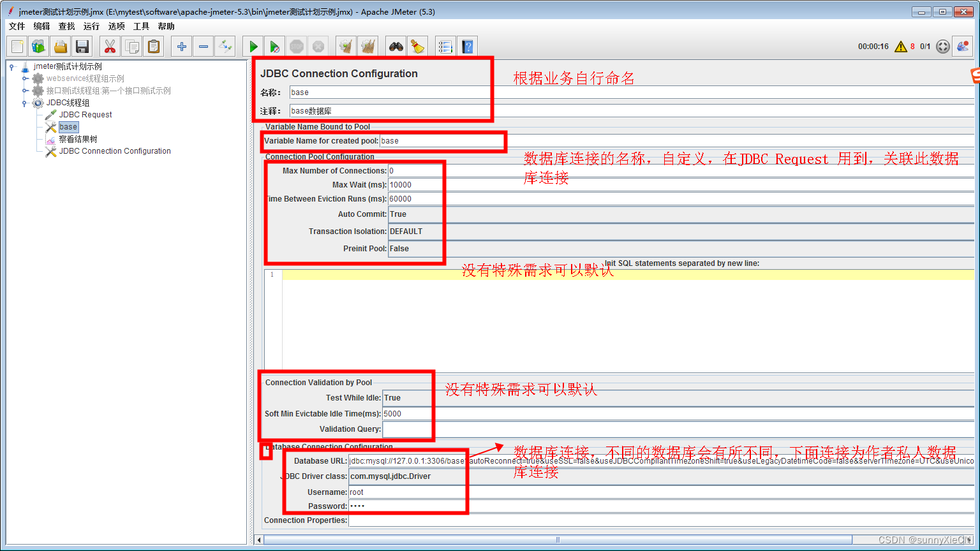Click the Shutdown test icon

point(318,47)
